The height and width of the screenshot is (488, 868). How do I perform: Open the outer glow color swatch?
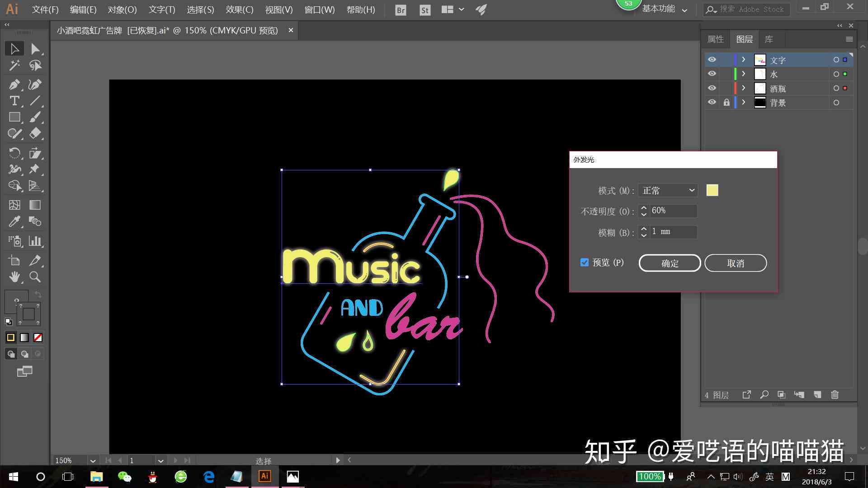712,190
